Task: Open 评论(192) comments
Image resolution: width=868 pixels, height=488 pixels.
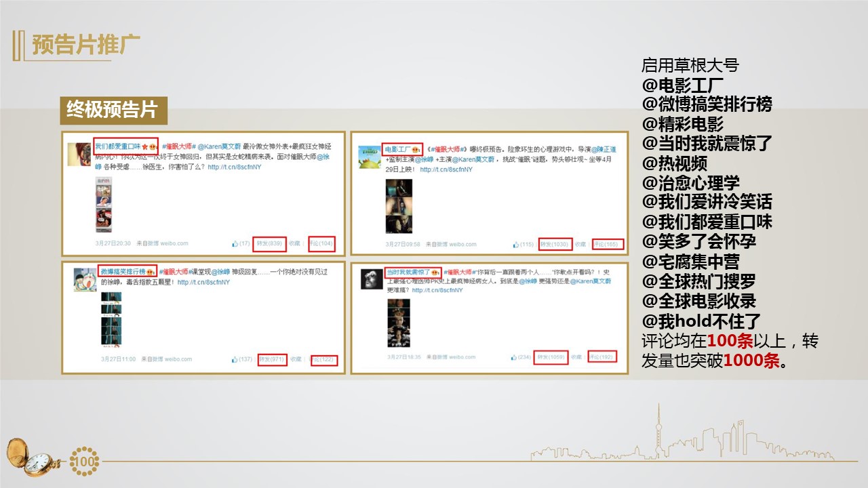Action: (x=601, y=357)
